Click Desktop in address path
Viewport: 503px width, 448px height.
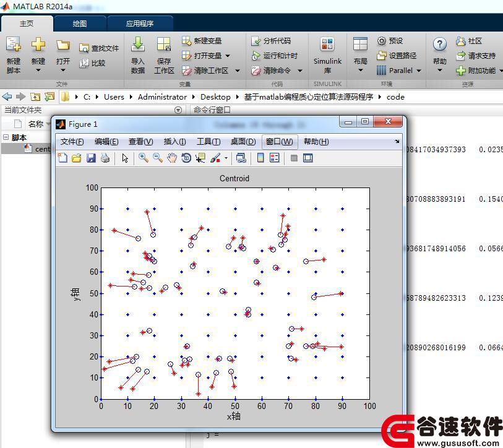[x=215, y=97]
